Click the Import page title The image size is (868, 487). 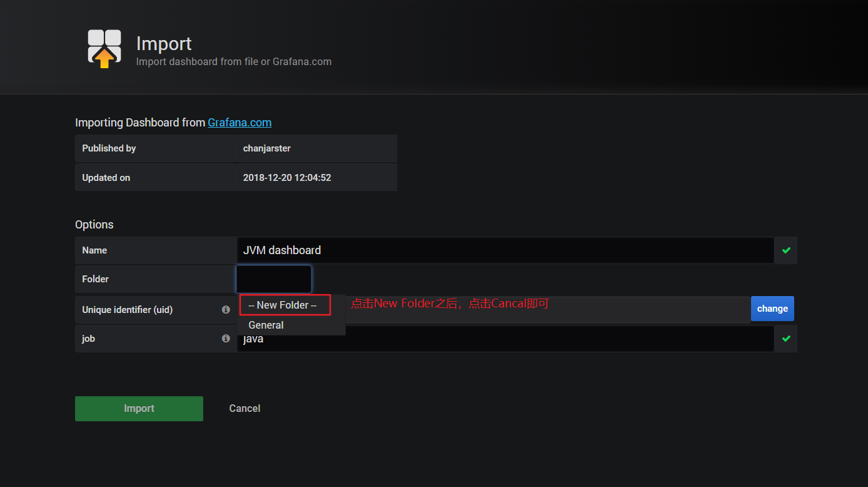tap(164, 44)
